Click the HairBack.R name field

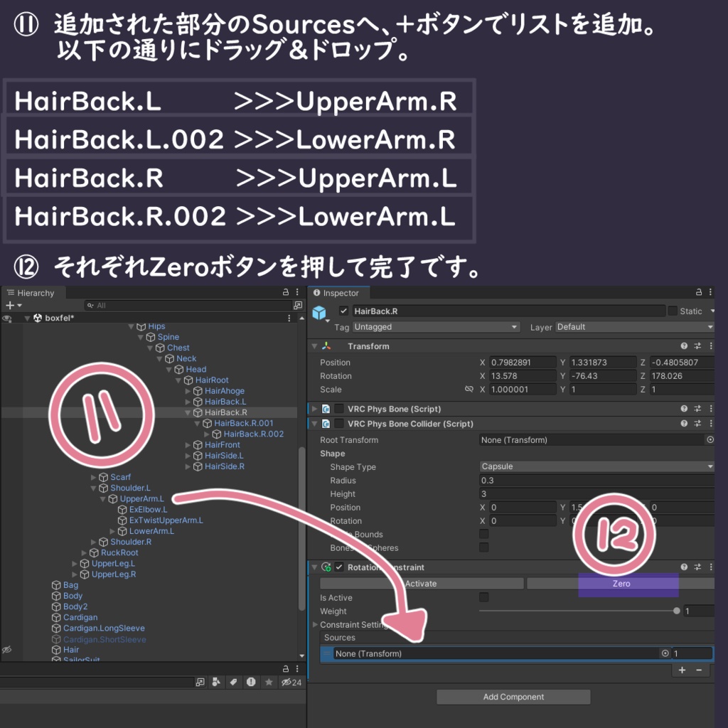pos(508,311)
